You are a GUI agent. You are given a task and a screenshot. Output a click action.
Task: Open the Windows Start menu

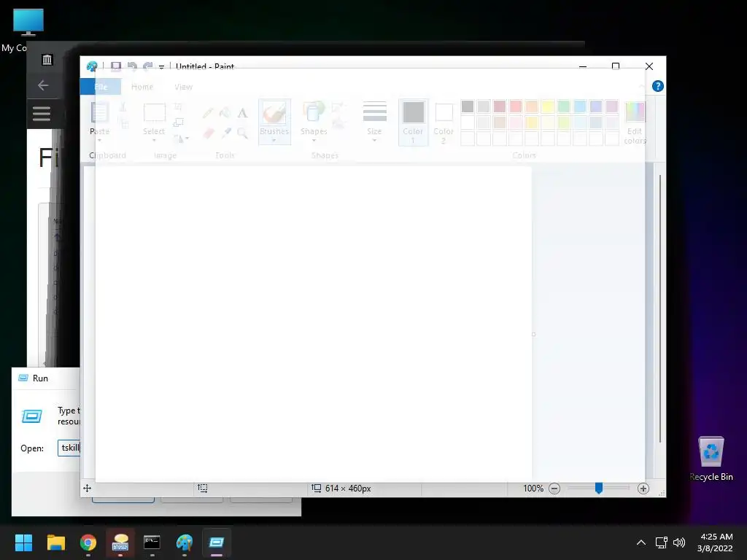23,542
